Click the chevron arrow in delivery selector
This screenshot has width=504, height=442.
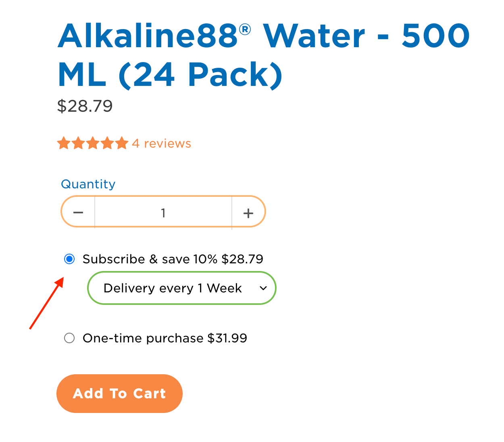coord(263,288)
